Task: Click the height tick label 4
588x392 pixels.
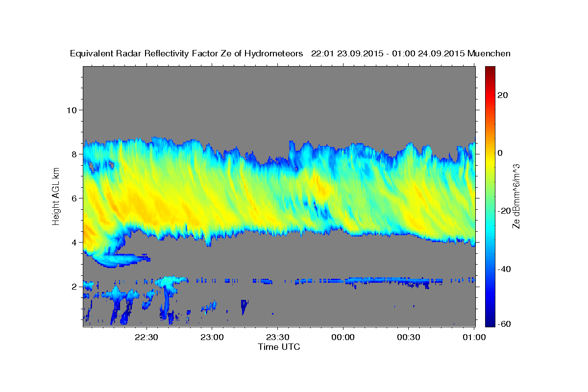Action: tap(74, 243)
